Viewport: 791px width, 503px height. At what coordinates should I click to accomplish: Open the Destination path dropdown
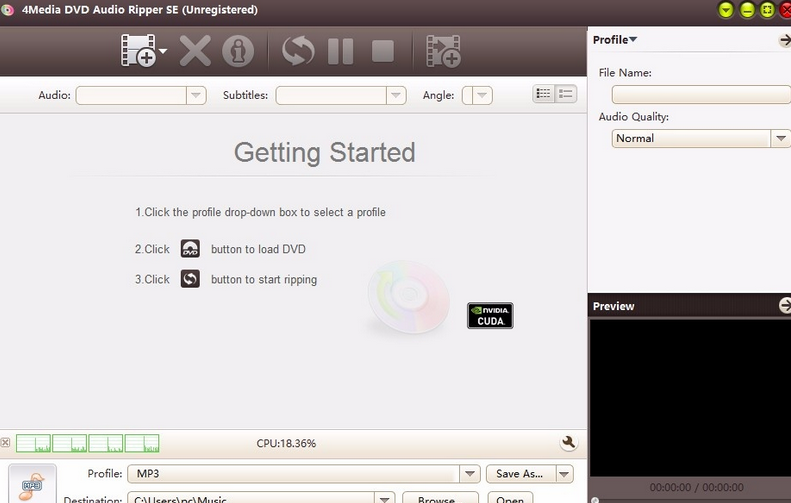click(384, 499)
